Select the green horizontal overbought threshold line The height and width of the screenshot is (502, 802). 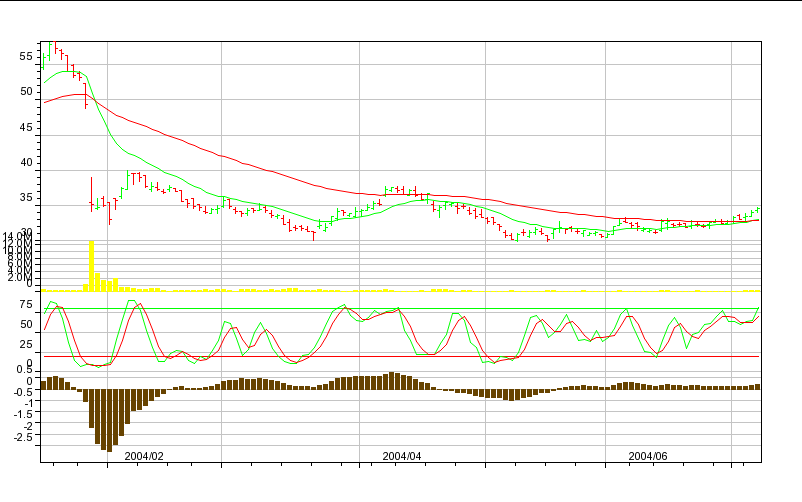pos(400,308)
